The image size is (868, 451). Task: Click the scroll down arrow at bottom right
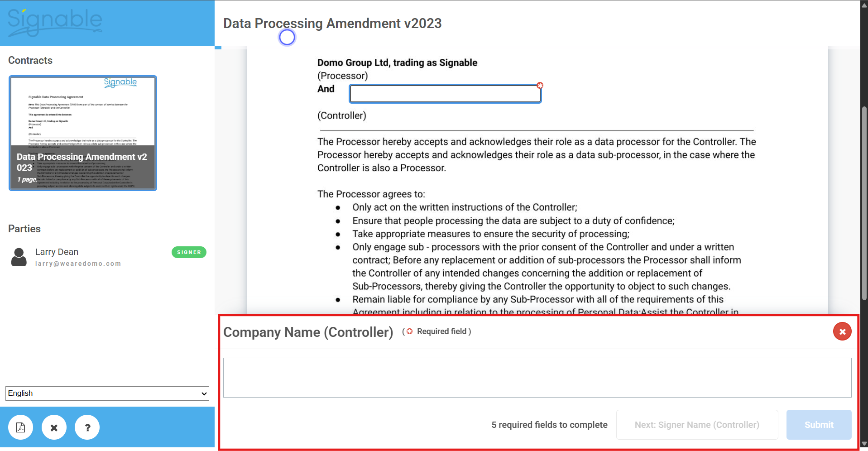coord(864,445)
